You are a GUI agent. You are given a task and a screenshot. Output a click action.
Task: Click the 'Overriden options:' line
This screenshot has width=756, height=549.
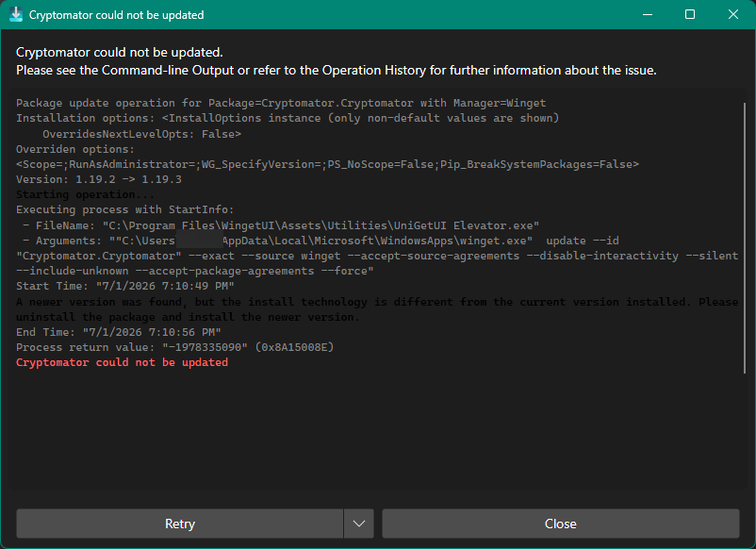[75, 149]
